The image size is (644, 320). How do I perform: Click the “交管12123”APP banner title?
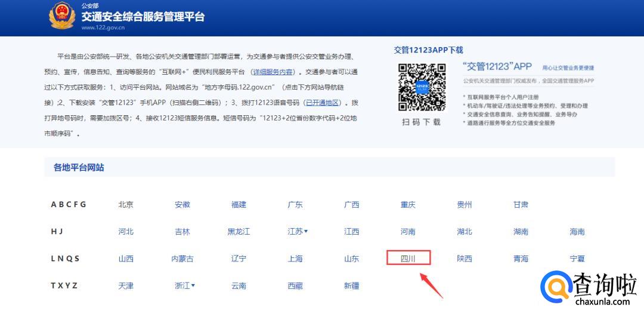[497, 67]
